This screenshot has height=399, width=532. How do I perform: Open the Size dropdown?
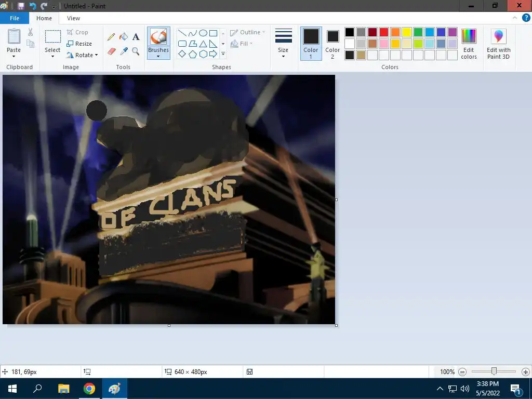(283, 44)
